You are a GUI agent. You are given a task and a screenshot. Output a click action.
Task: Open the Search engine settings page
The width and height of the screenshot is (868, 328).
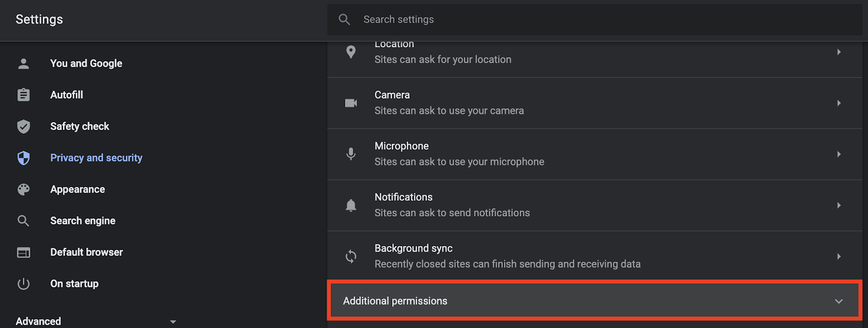82,221
